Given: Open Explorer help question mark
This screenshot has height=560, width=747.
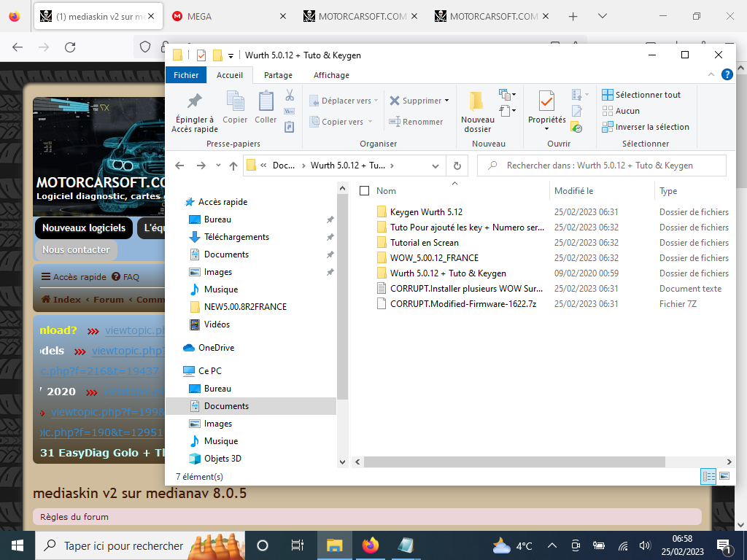Looking at the screenshot, I should [x=727, y=75].
